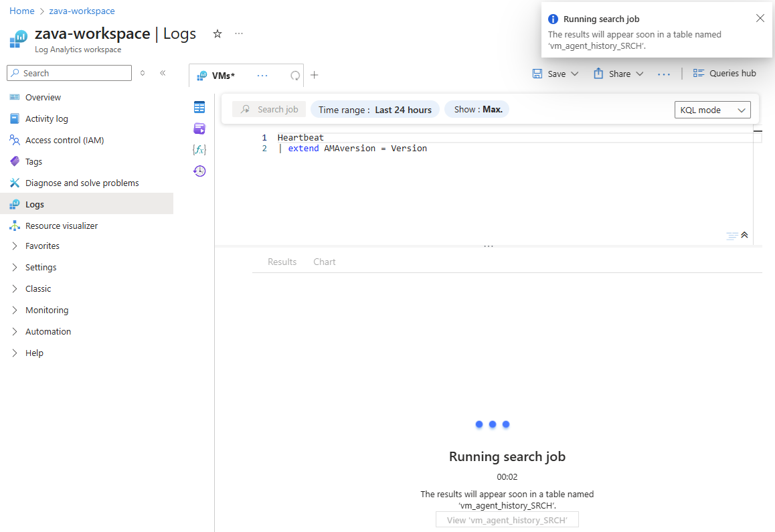Switch to the Results tab
775x532 pixels.
coord(282,262)
